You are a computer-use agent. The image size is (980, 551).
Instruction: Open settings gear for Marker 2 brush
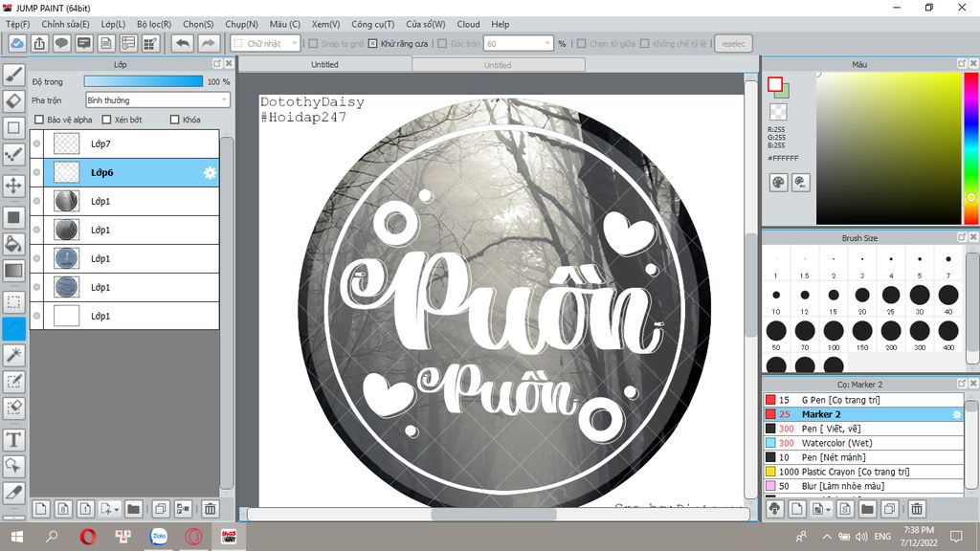(x=956, y=415)
